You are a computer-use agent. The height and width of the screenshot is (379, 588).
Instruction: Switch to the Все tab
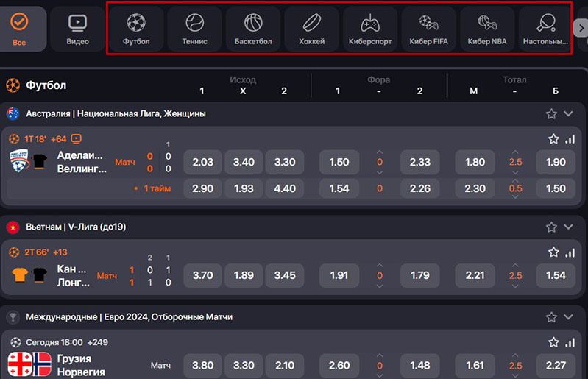point(20,29)
